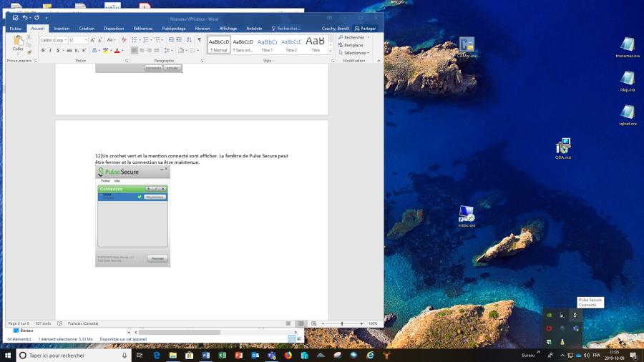Click the sort A-Z icon
The width and height of the screenshot is (644, 362).
(189, 40)
